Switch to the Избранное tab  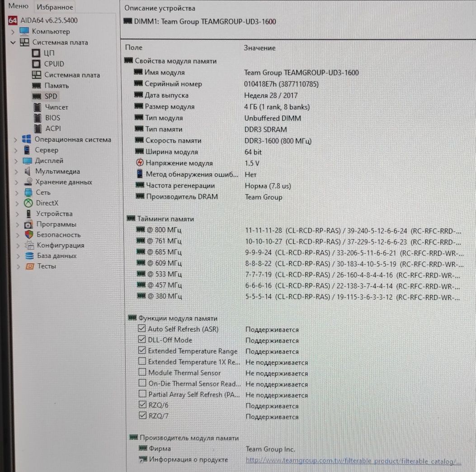[55, 7]
